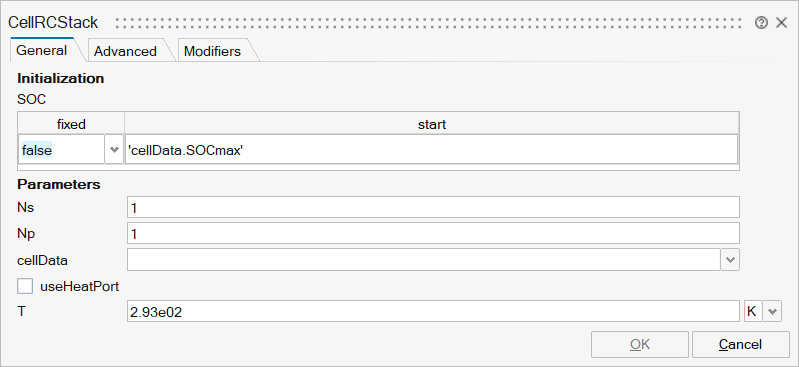Open the help question mark icon
The width and height of the screenshot is (799, 367).
pyautogui.click(x=761, y=23)
